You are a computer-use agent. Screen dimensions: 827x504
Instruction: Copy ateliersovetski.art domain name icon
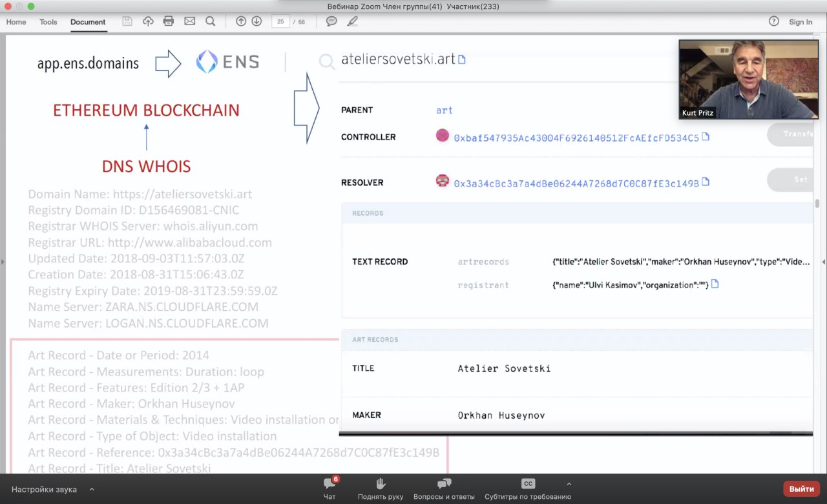click(x=462, y=59)
